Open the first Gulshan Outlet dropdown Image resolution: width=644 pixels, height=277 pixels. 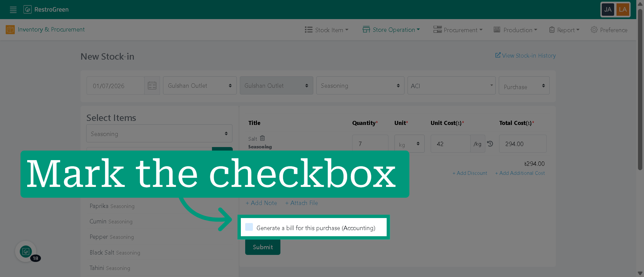(x=200, y=86)
